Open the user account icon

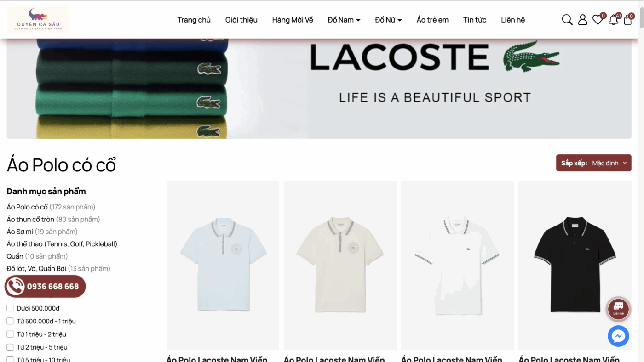(582, 20)
